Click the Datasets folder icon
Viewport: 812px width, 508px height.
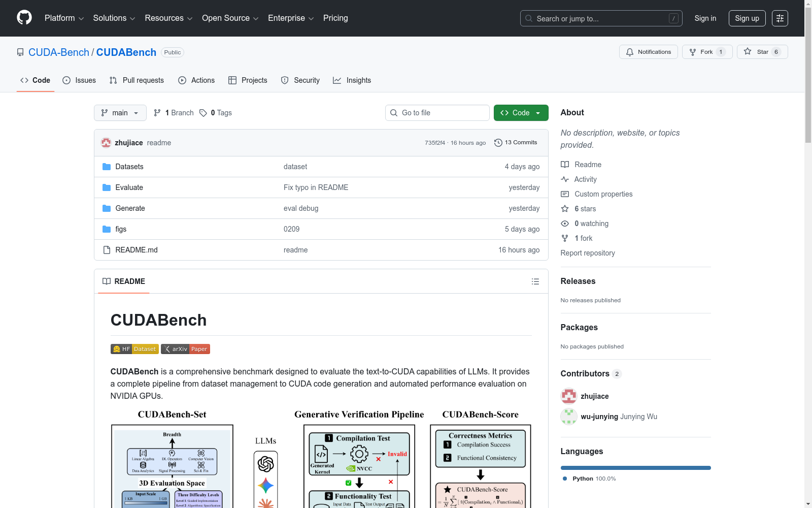[x=107, y=167]
